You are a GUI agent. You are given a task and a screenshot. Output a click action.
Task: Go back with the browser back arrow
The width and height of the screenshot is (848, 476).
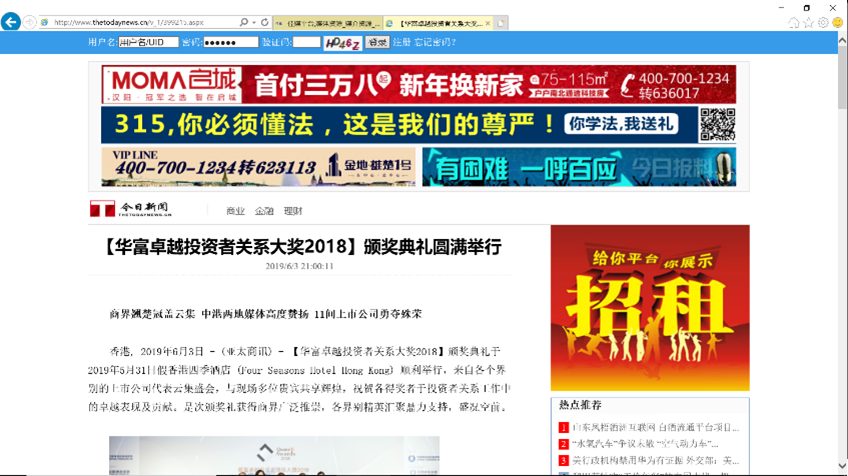pos(11,22)
